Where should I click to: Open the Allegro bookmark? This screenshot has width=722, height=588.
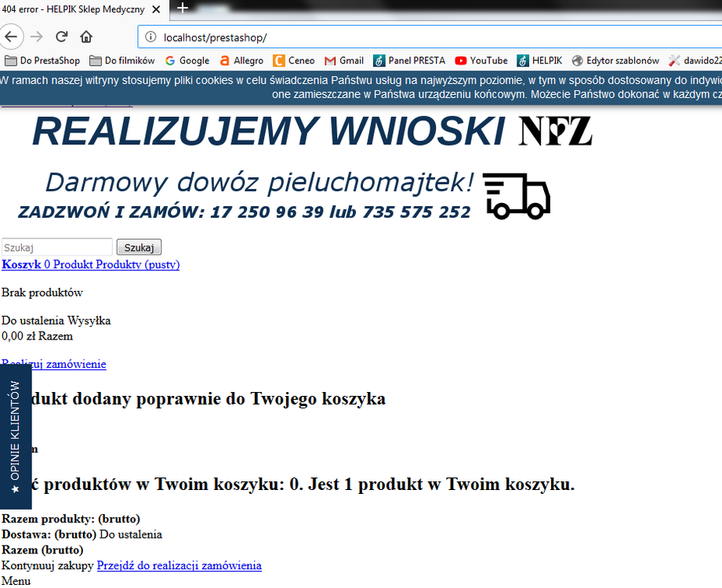(x=243, y=60)
